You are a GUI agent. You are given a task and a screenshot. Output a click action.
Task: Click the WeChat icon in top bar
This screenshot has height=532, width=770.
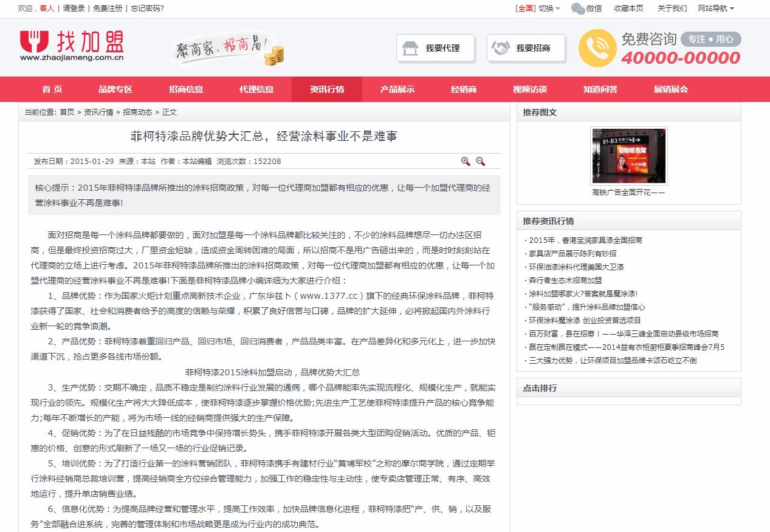[578, 9]
